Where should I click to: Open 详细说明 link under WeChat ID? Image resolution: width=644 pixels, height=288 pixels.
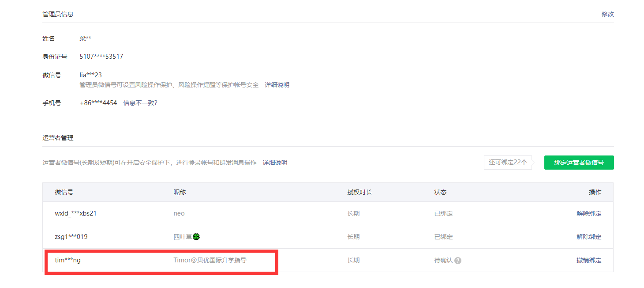tap(277, 85)
